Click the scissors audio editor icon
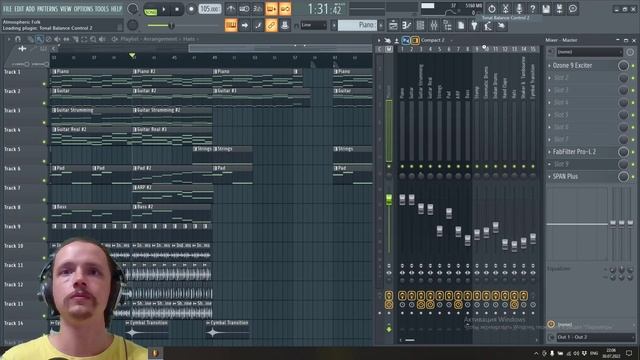The width and height of the screenshot is (640, 360). (x=505, y=9)
